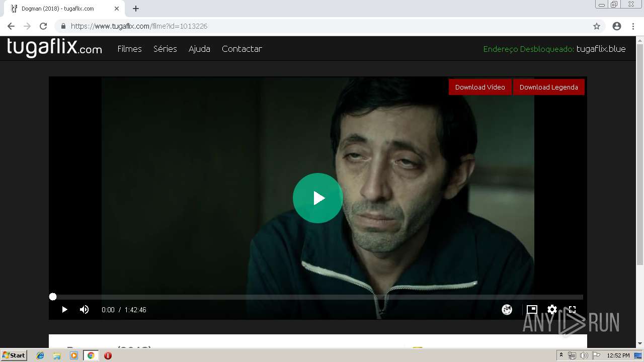Image resolution: width=644 pixels, height=362 pixels.
Task: Open video player settings gear
Action: (552, 310)
